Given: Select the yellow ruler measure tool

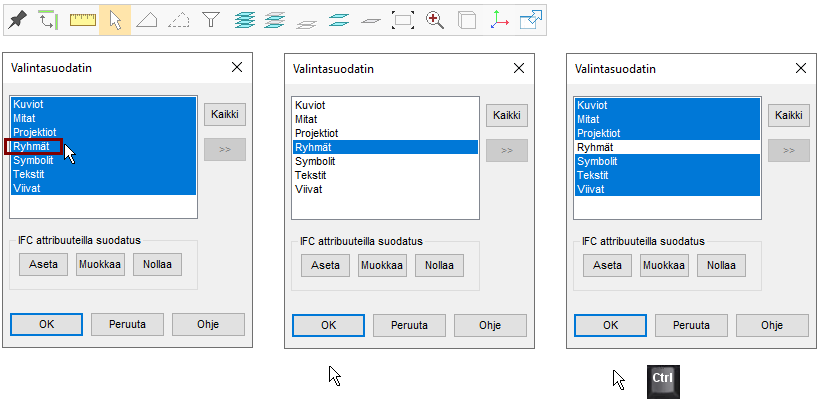Looking at the screenshot, I should click(x=83, y=19).
